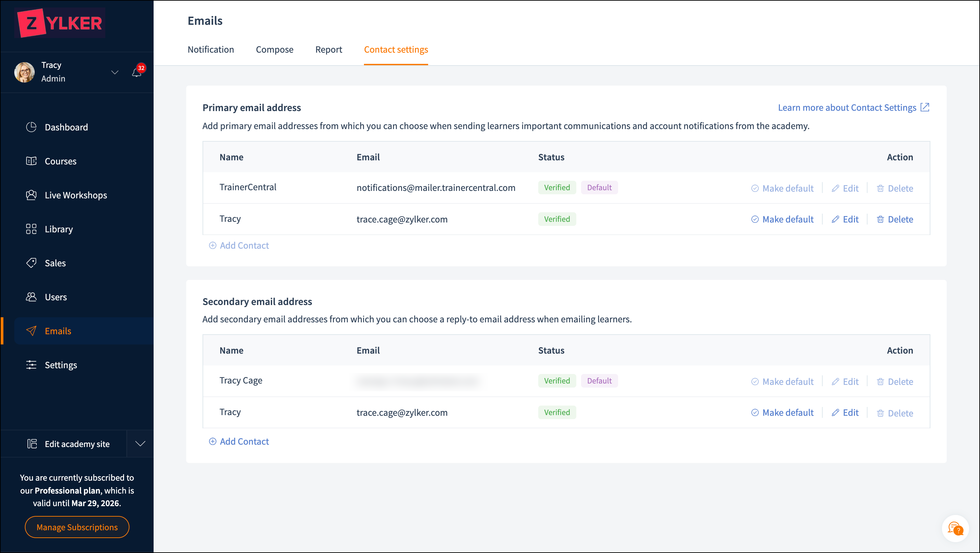Open the notifications bell icon
980x553 pixels.
pyautogui.click(x=137, y=72)
